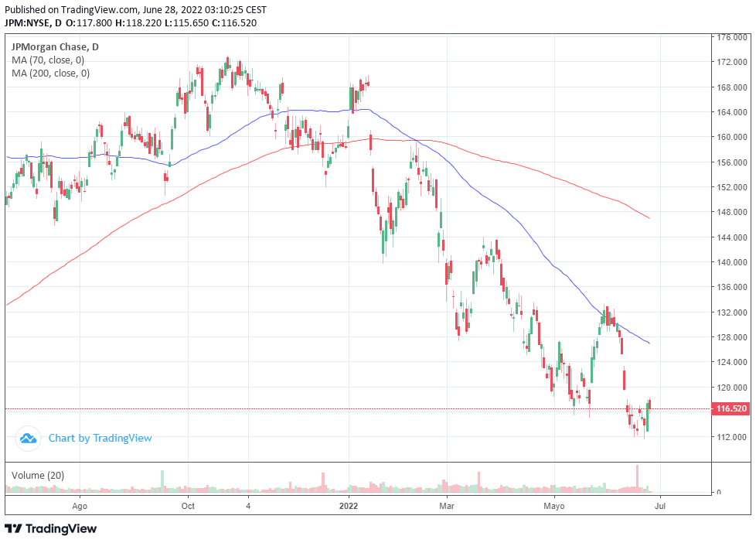756x543 pixels.
Task: Click the 112.000 price axis label
Action: (732, 437)
